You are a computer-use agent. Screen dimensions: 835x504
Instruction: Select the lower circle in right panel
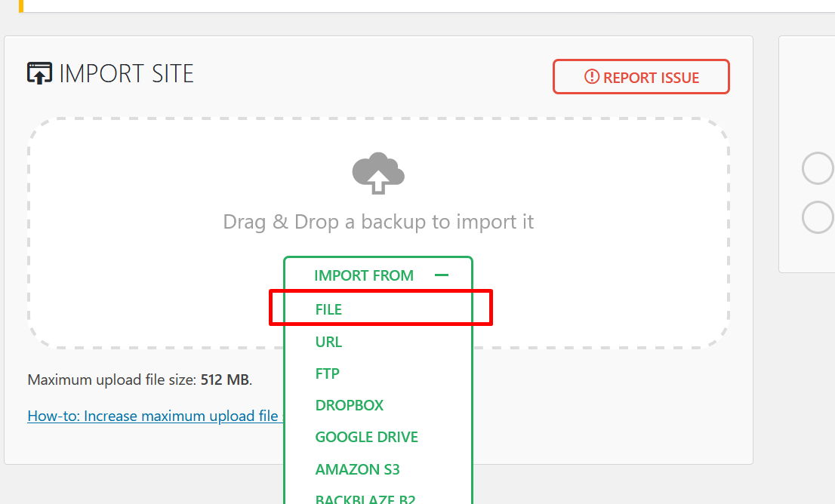(818, 217)
